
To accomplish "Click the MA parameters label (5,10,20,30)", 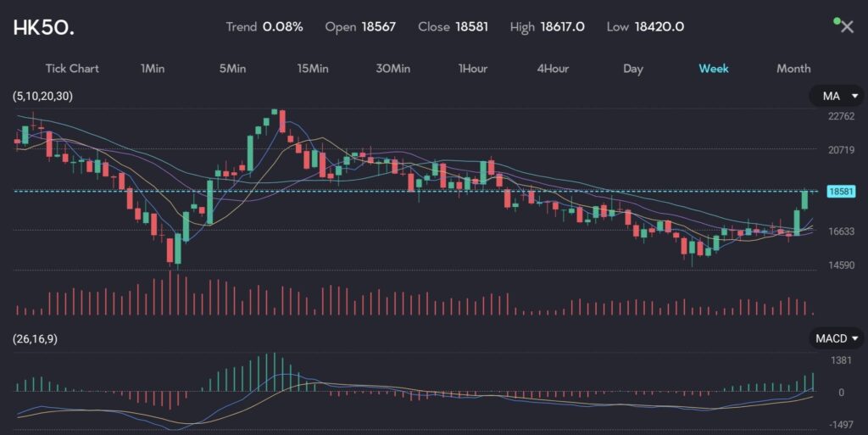I will tap(42, 97).
